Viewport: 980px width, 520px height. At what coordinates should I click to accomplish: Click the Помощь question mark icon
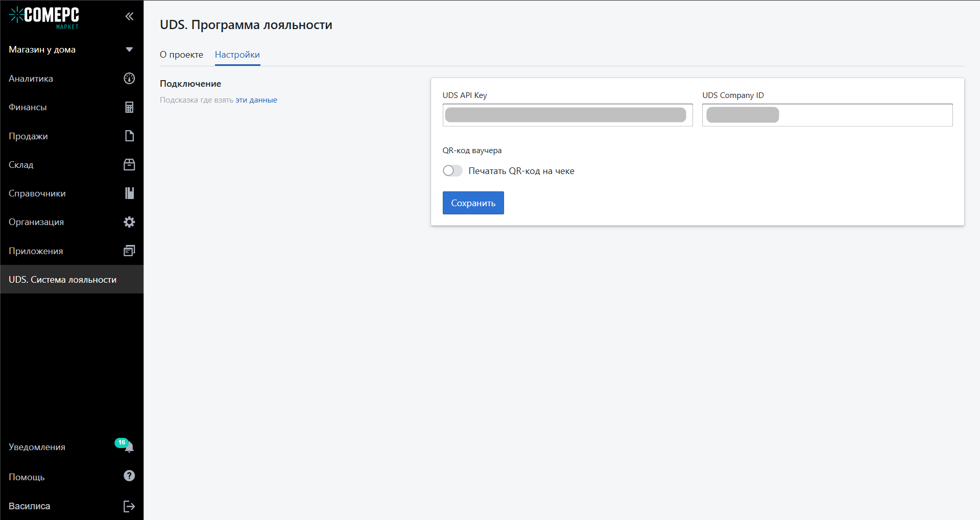pos(129,476)
